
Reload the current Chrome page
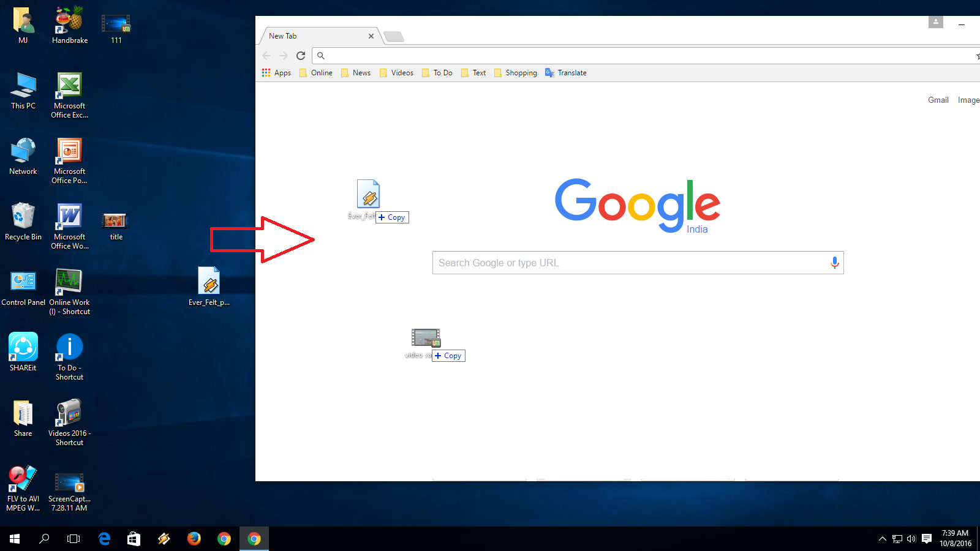tap(301, 55)
